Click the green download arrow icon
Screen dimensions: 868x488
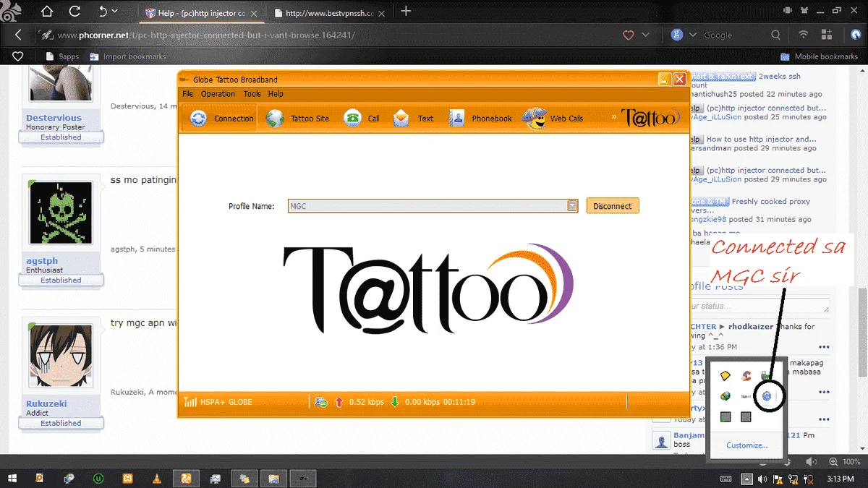395,402
